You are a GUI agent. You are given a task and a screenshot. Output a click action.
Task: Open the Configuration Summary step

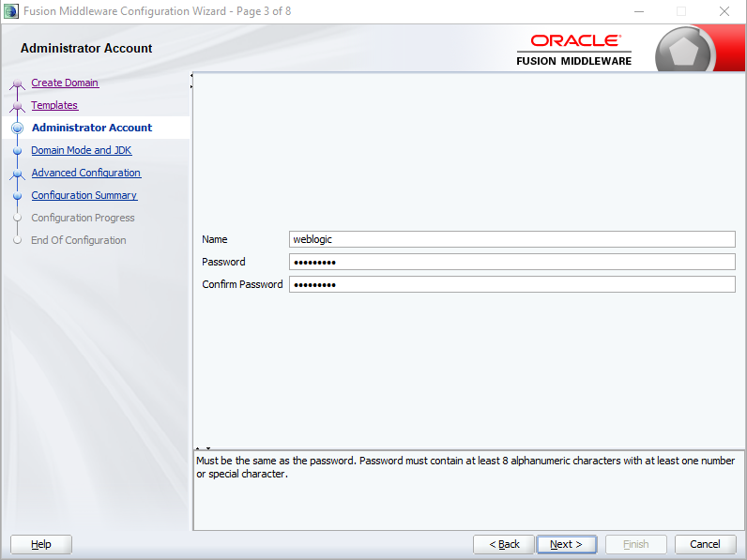pos(84,195)
